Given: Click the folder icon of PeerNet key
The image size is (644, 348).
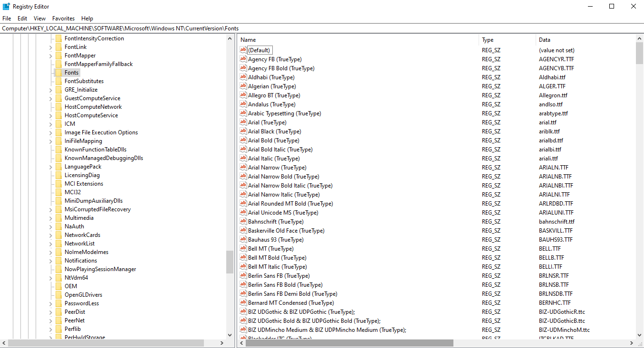Looking at the screenshot, I should (58, 320).
